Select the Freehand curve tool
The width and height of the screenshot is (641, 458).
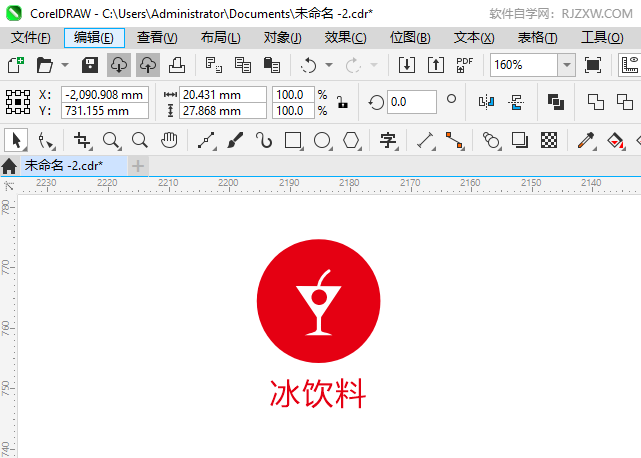pos(207,140)
